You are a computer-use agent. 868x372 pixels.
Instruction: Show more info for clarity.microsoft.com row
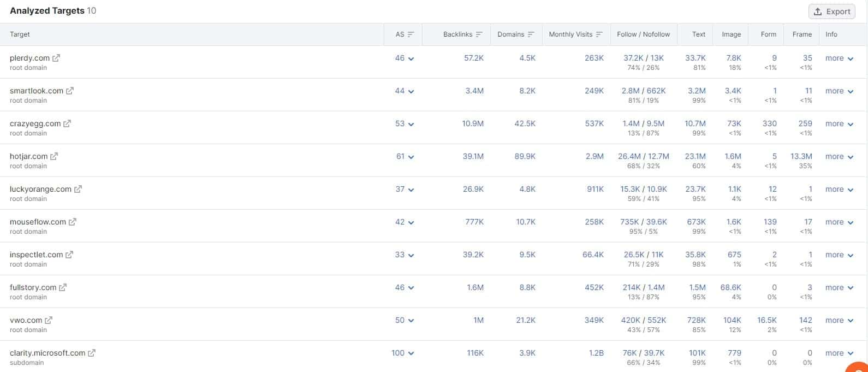pos(839,353)
